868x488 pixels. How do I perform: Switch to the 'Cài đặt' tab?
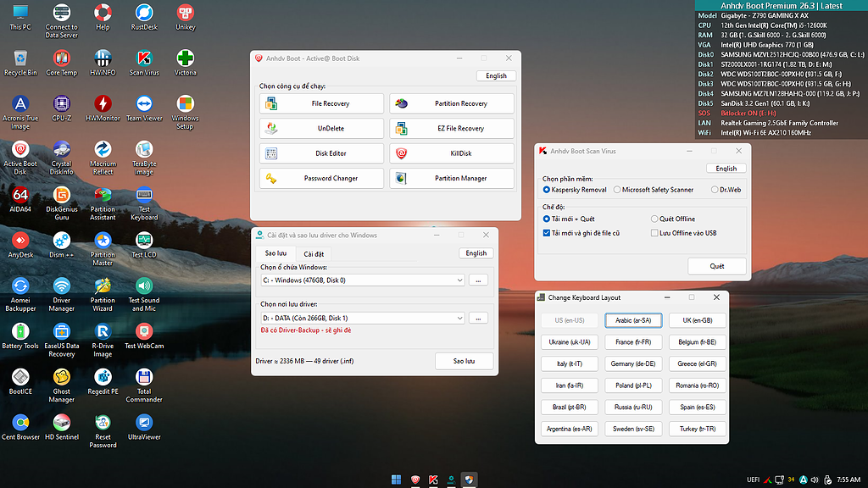pyautogui.click(x=314, y=254)
